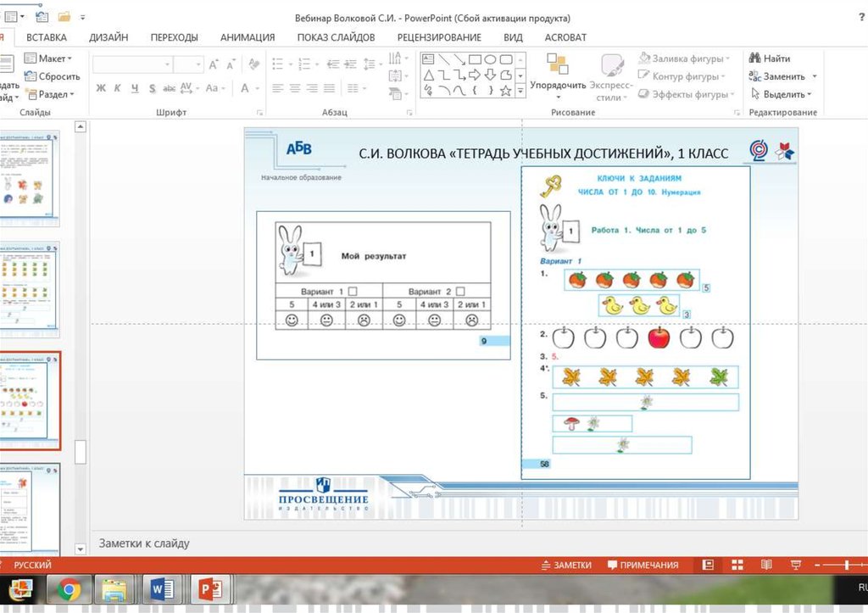Switch to slide sorter view icon

[x=737, y=565]
